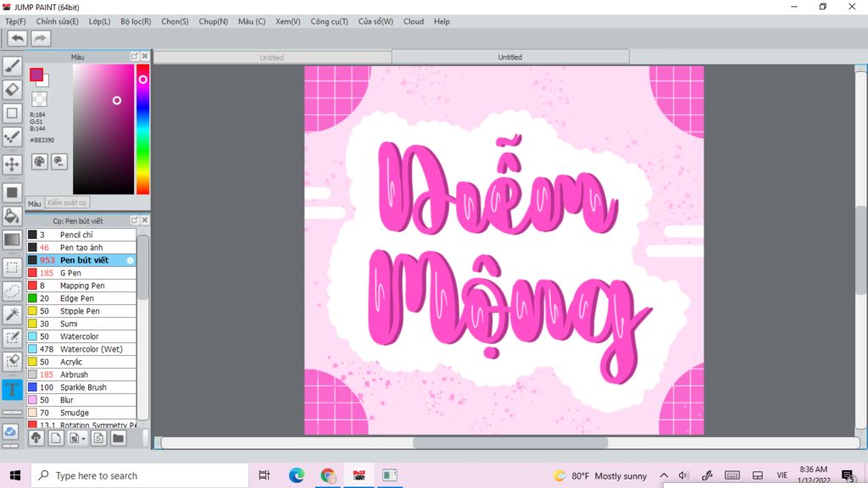Click the foreground color swatch
This screenshot has width=868, height=488.
(36, 75)
